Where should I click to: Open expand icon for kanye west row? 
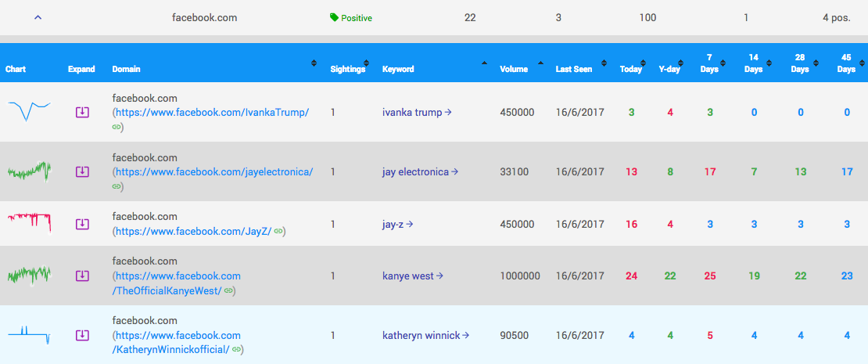[82, 276]
